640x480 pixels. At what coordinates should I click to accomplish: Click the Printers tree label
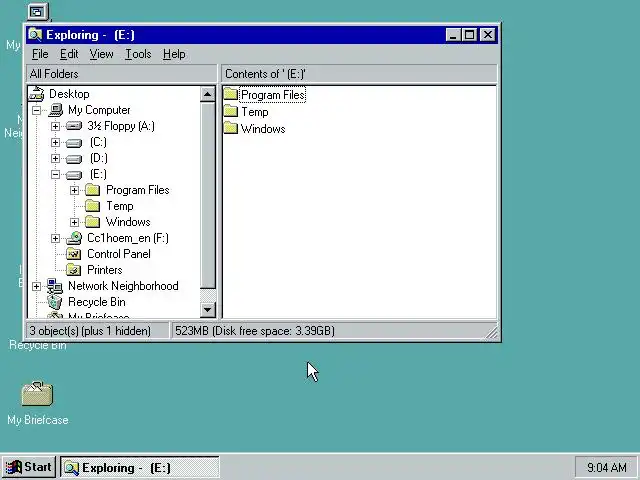point(104,270)
